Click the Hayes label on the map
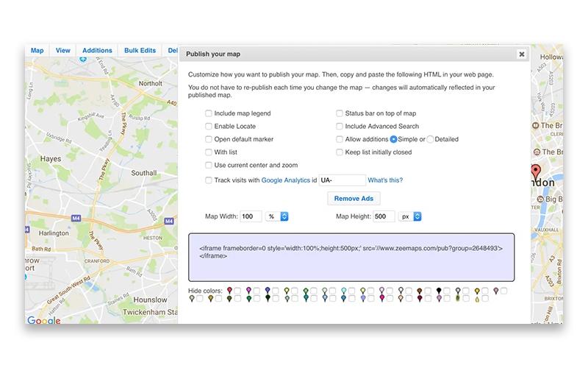Viewport: 588px width, 368px height. [51, 159]
